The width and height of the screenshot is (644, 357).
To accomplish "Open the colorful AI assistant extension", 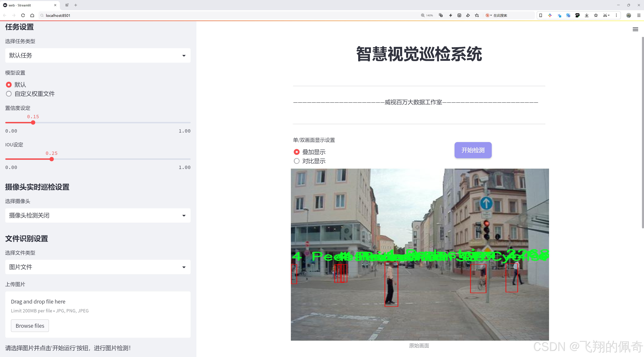I will tap(550, 15).
